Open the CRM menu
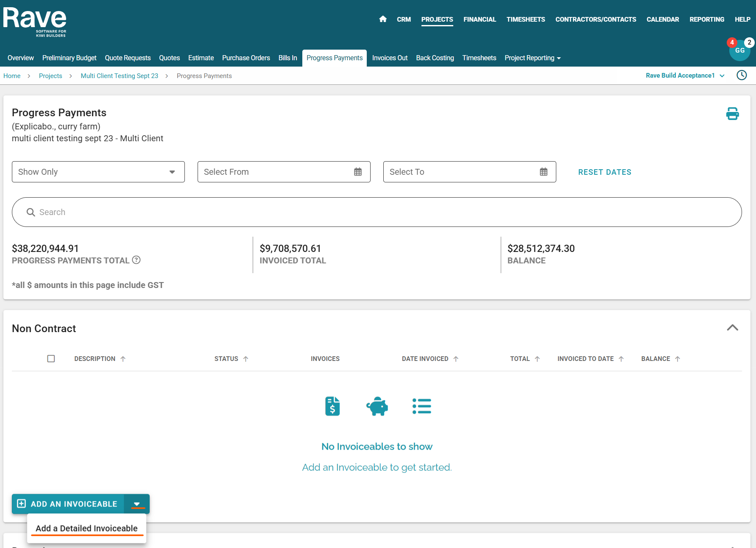 (x=404, y=20)
